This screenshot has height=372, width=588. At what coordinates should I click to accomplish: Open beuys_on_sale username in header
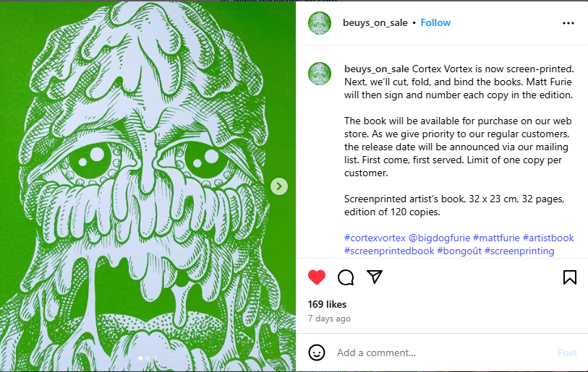(375, 23)
